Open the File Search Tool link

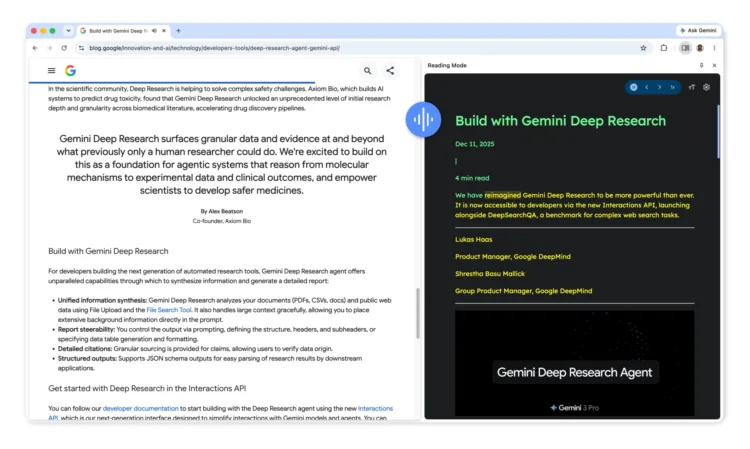point(169,310)
